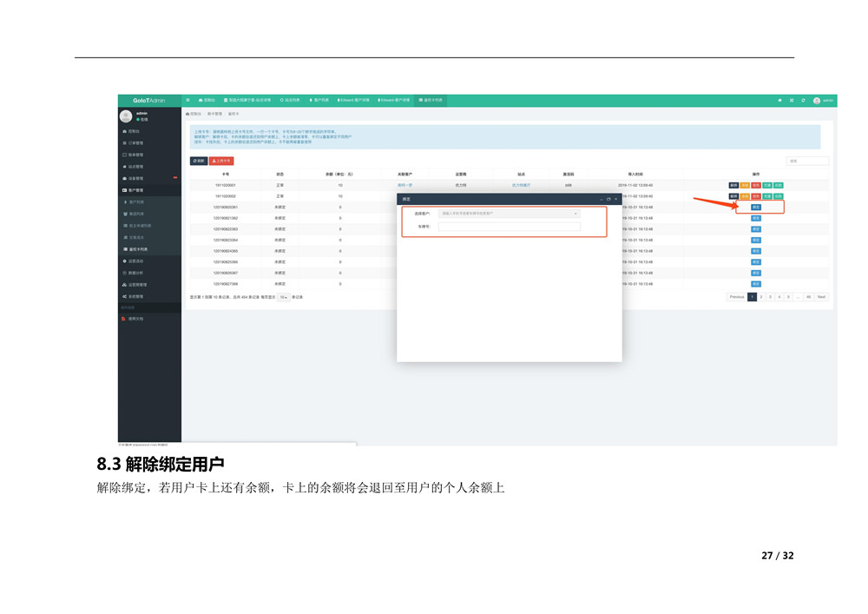Click the 绑定 button highlighted by arrow
Viewport: 868px width, 614px height.
[x=756, y=208]
